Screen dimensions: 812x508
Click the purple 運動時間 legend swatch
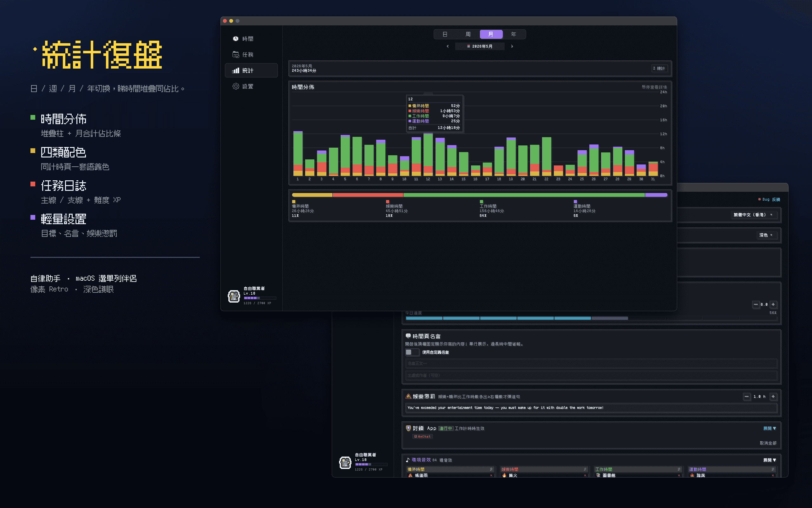(575, 202)
